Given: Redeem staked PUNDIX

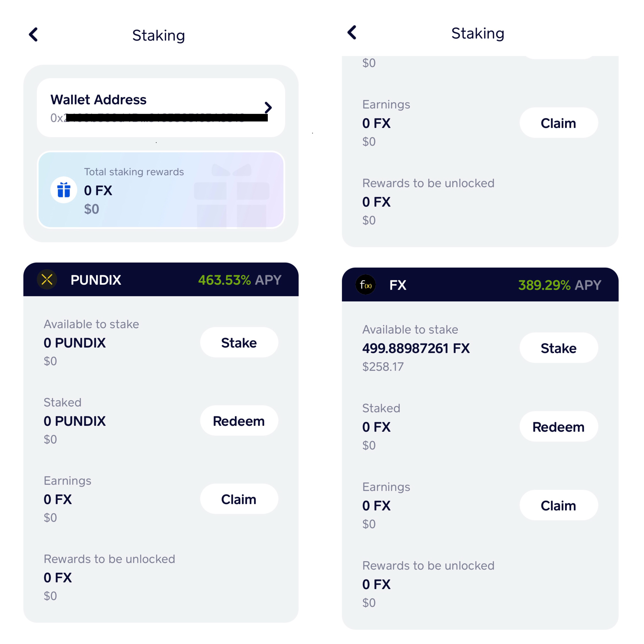Looking at the screenshot, I should [239, 421].
